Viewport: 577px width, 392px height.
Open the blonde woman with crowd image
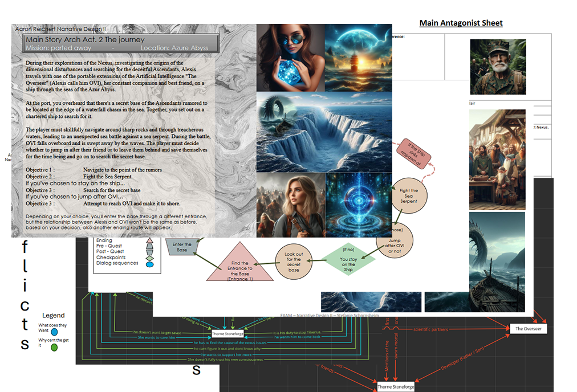[291, 205]
